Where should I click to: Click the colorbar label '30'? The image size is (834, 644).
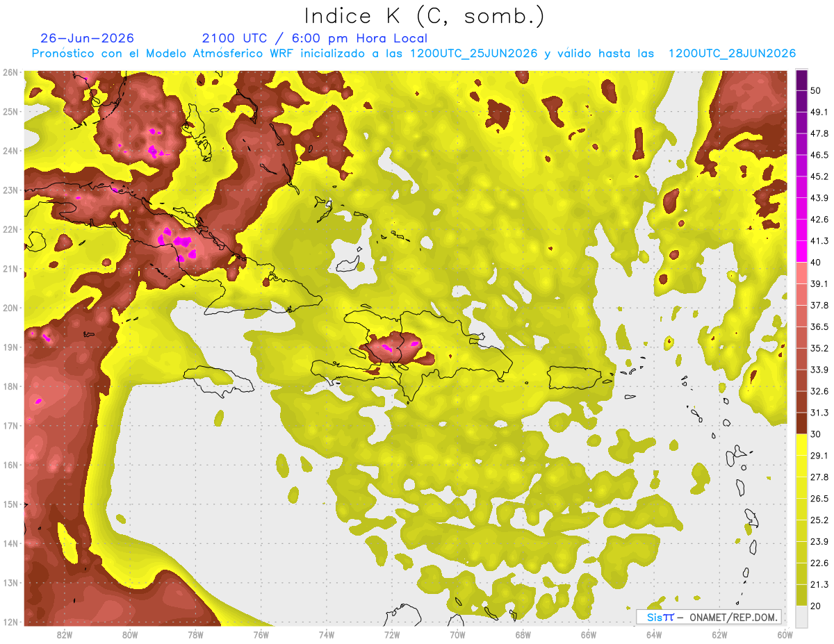click(x=816, y=434)
